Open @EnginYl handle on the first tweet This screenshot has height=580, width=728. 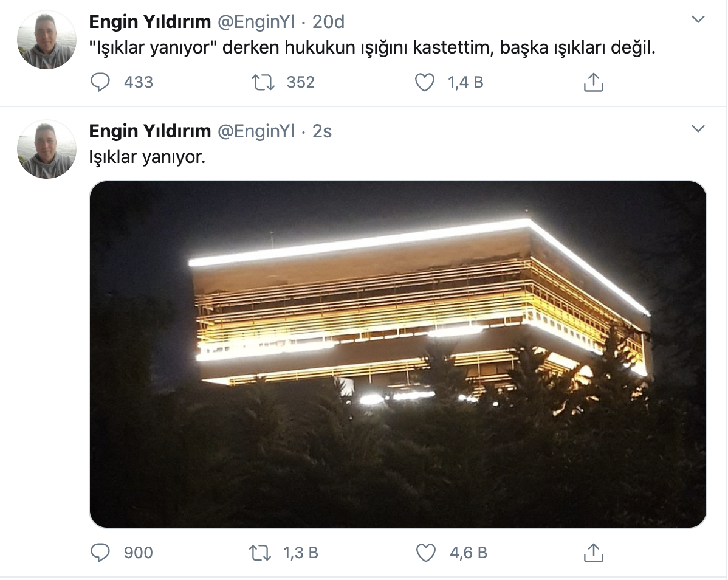click(x=256, y=22)
